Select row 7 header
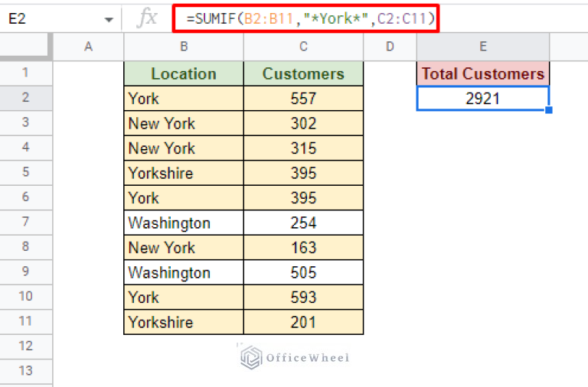The height and width of the screenshot is (387, 588). click(x=26, y=223)
